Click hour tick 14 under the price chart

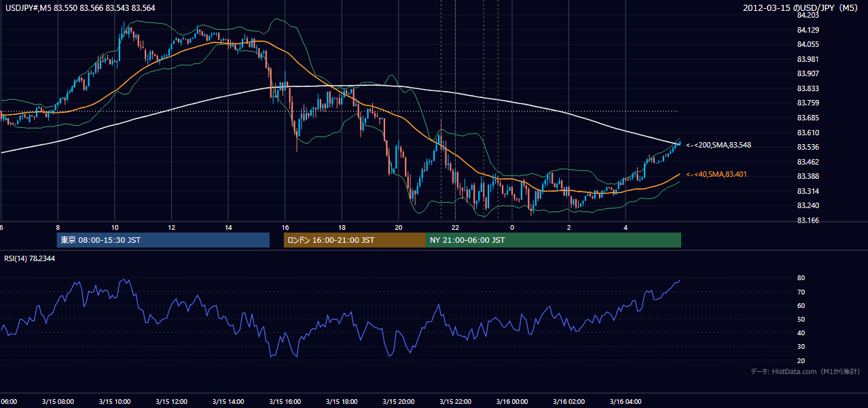click(x=228, y=227)
